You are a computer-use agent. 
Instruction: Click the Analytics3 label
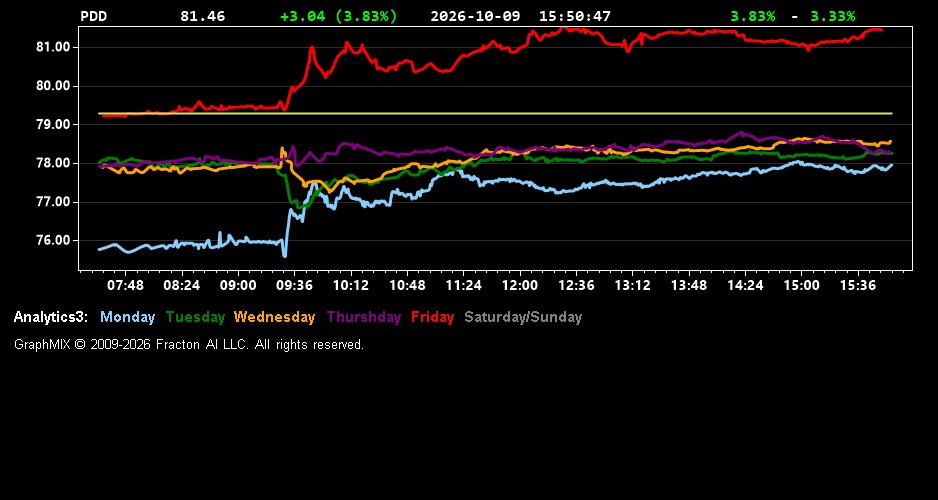[x=51, y=318]
